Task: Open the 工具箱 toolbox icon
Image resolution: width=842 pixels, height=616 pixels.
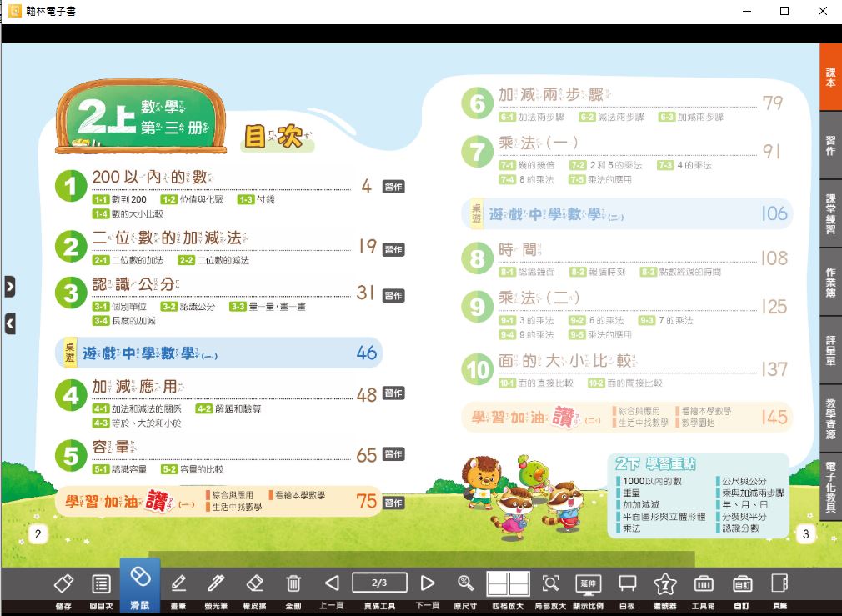Action: tap(704, 583)
